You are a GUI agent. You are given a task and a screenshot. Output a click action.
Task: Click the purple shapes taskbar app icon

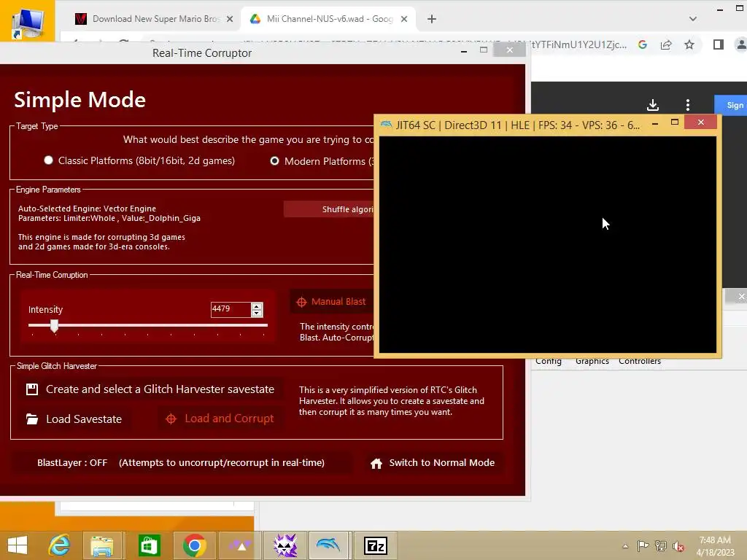tap(239, 545)
